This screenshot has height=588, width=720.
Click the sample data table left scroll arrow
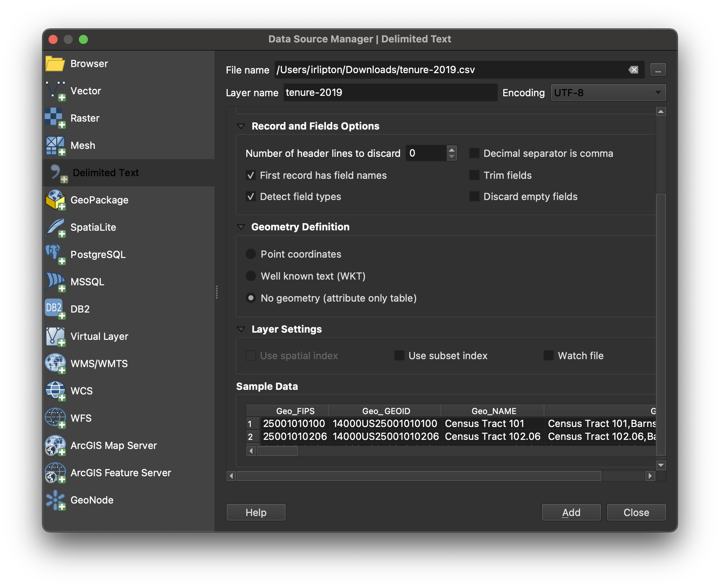(251, 451)
